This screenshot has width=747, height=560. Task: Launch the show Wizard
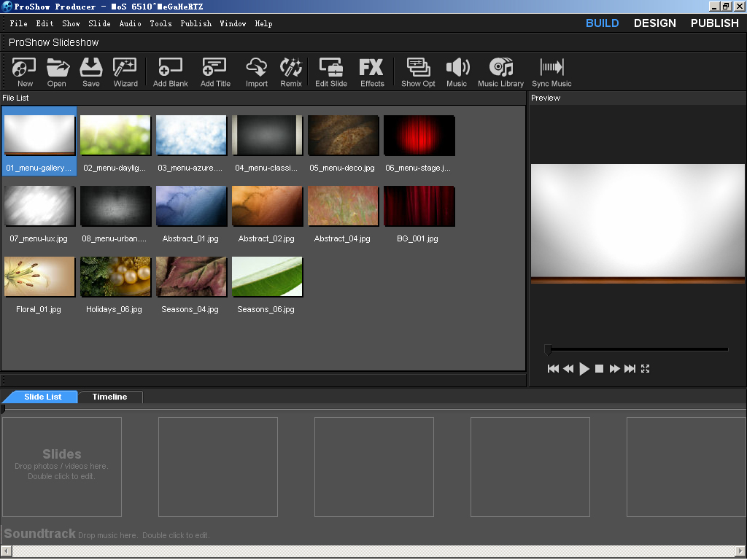click(125, 72)
